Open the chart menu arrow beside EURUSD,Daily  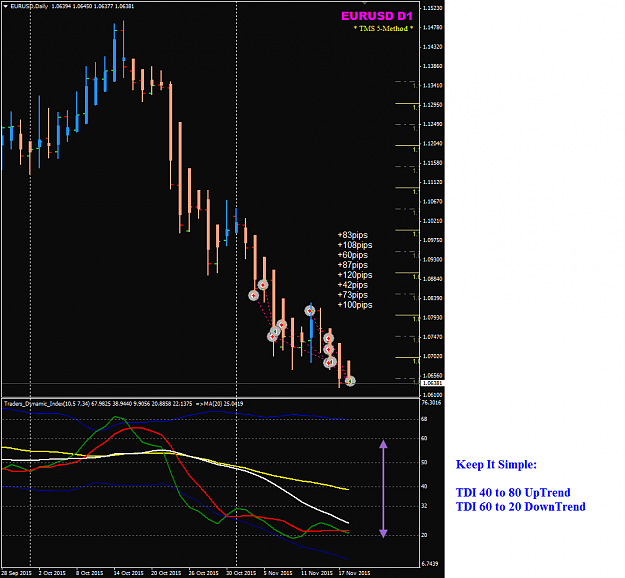tap(6, 6)
